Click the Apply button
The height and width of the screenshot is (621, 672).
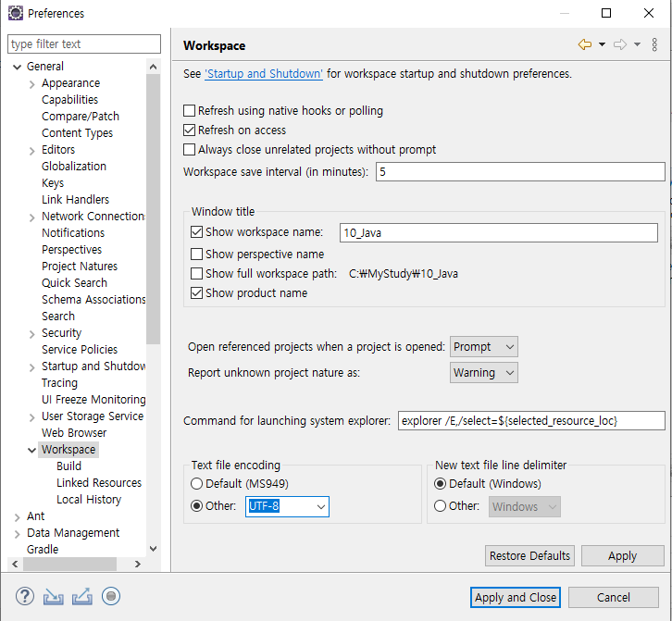623,556
